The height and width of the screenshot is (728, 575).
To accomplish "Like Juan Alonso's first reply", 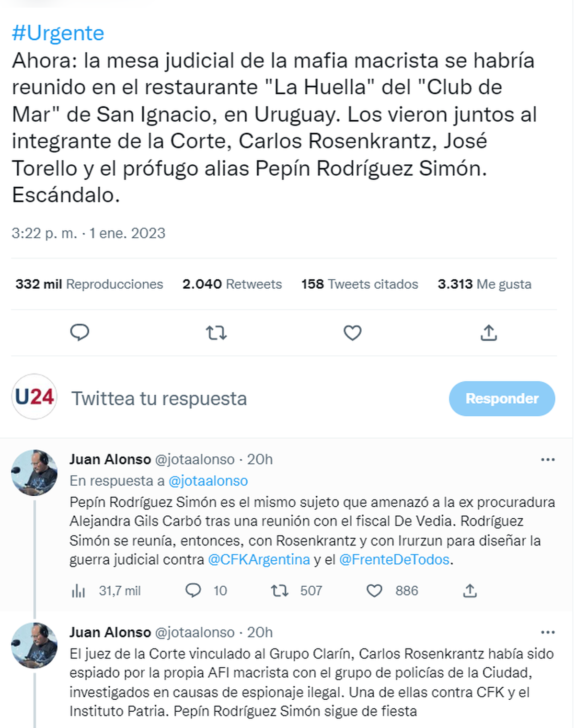I will pyautogui.click(x=375, y=591).
